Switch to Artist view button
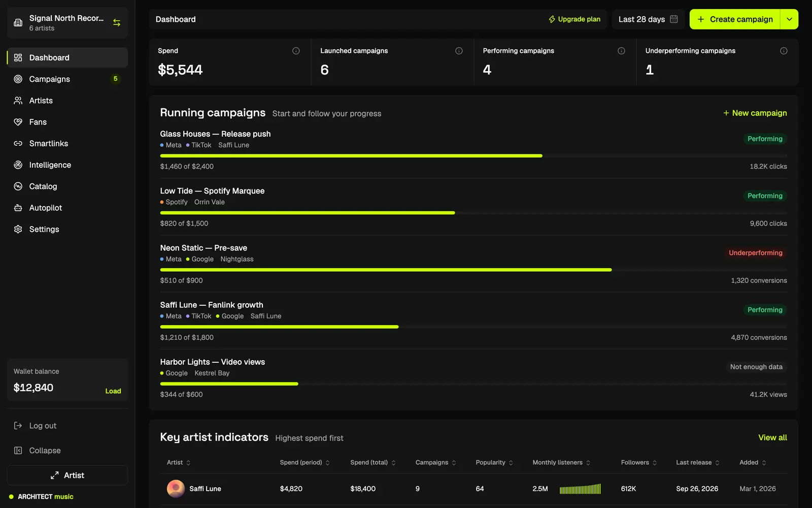 tap(67, 475)
